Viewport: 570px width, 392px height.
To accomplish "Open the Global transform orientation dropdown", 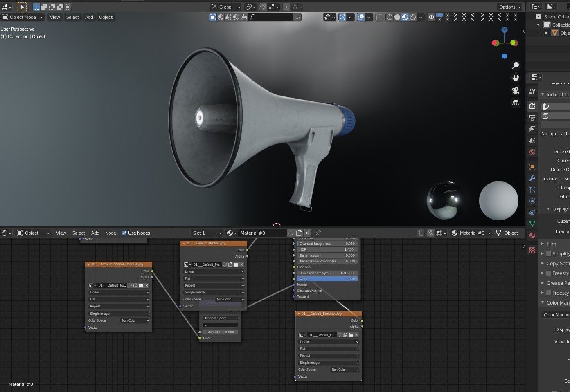I will click(x=225, y=7).
